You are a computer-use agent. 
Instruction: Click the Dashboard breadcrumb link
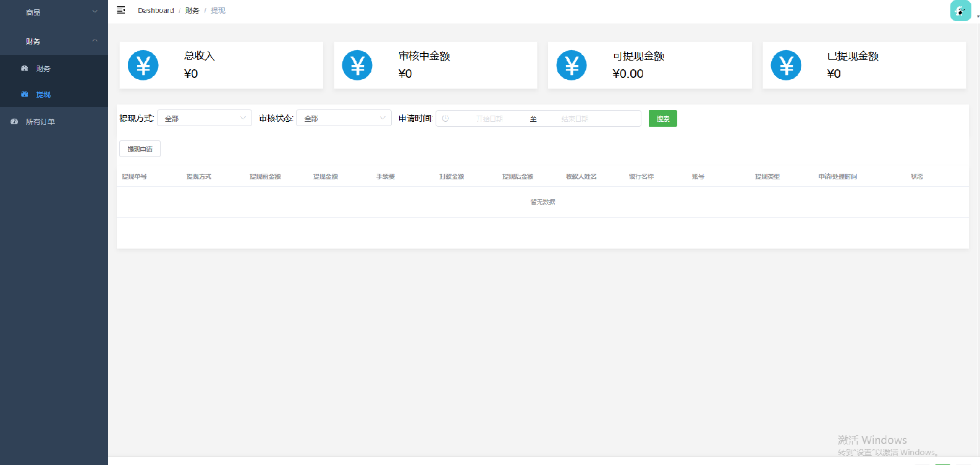(x=156, y=11)
